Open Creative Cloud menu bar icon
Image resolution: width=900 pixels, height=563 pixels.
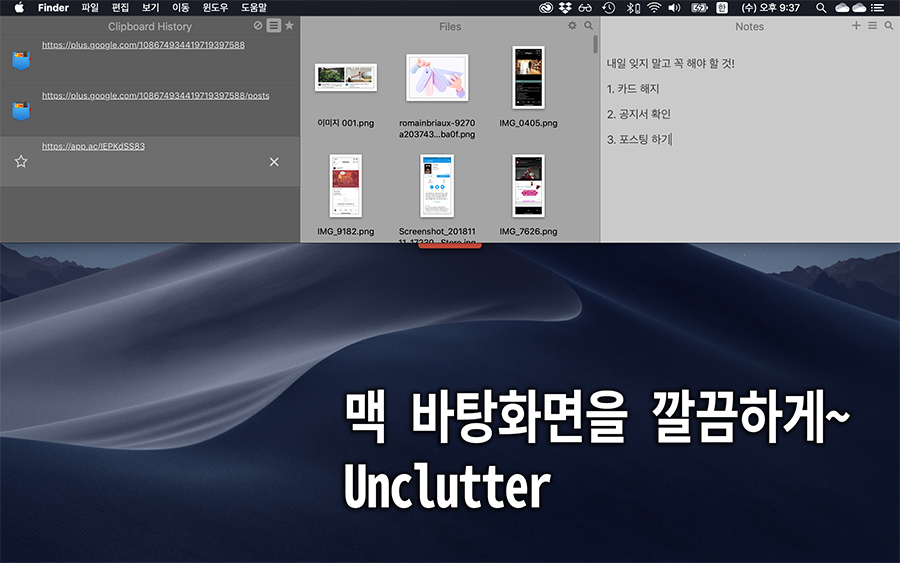click(x=546, y=7)
